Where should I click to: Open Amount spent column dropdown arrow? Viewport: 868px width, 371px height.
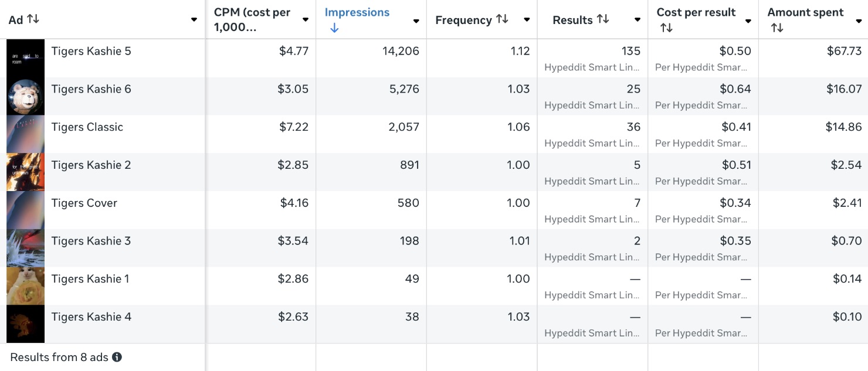[x=858, y=21]
